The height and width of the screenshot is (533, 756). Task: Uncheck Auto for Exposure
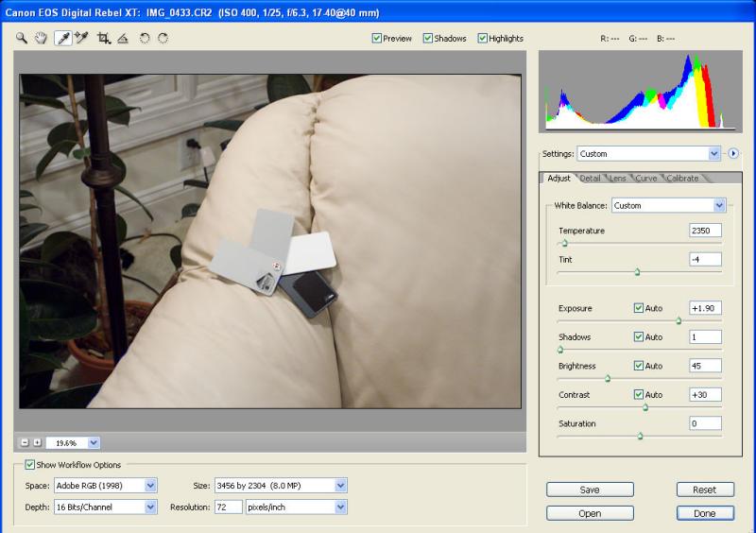[639, 308]
